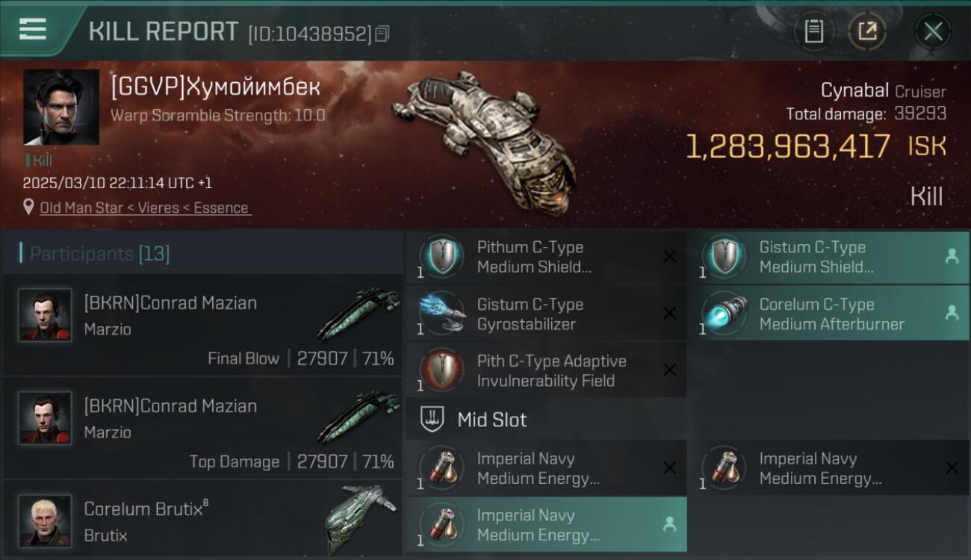971x560 pixels.
Task: Click the Pith C-Type Adaptive Invulnerability icon
Action: point(441,370)
